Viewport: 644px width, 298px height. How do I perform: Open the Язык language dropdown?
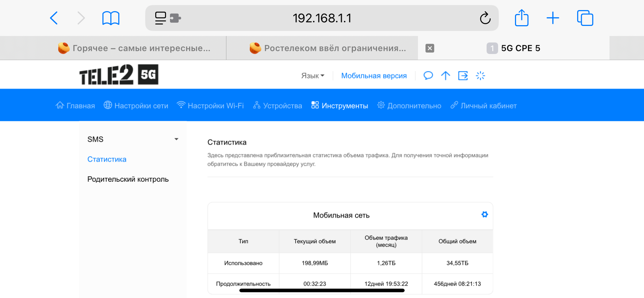313,76
